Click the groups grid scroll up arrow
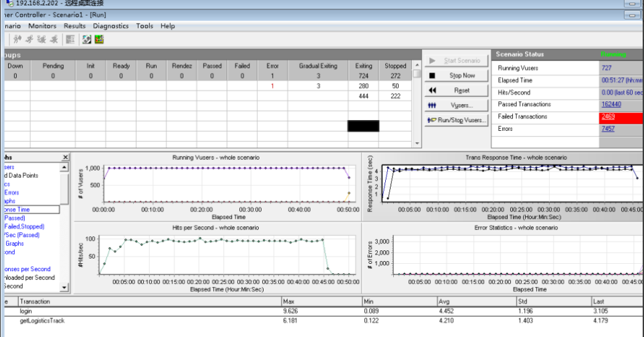Image resolution: width=644 pixels, height=337 pixels. [x=417, y=64]
